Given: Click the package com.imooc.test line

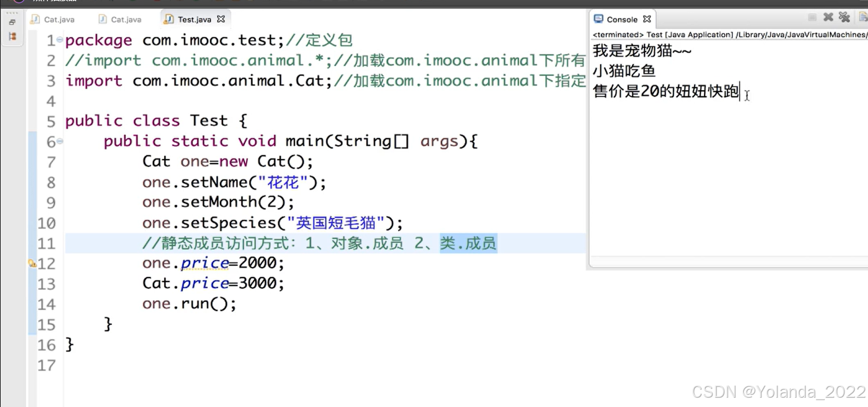Looking at the screenshot, I should pos(208,40).
